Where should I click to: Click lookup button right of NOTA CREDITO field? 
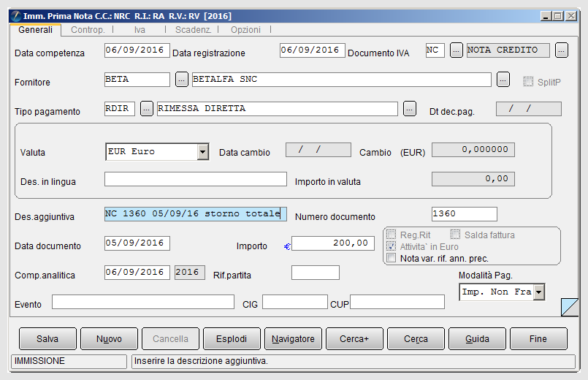click(x=562, y=50)
